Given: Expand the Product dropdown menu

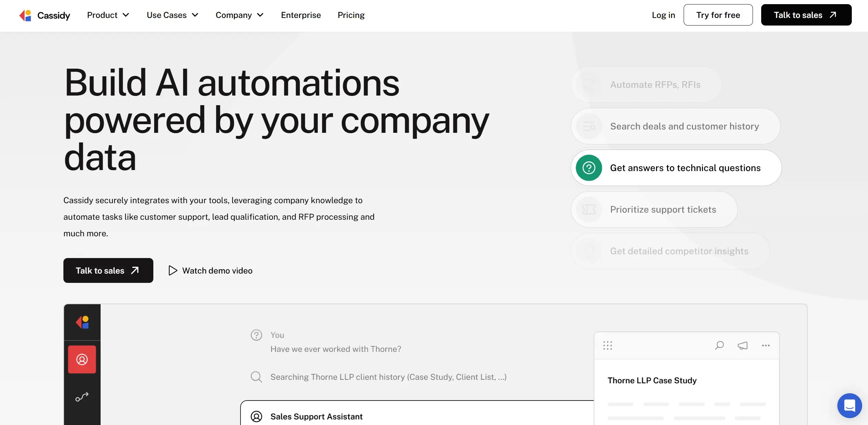Looking at the screenshot, I should pos(108,15).
